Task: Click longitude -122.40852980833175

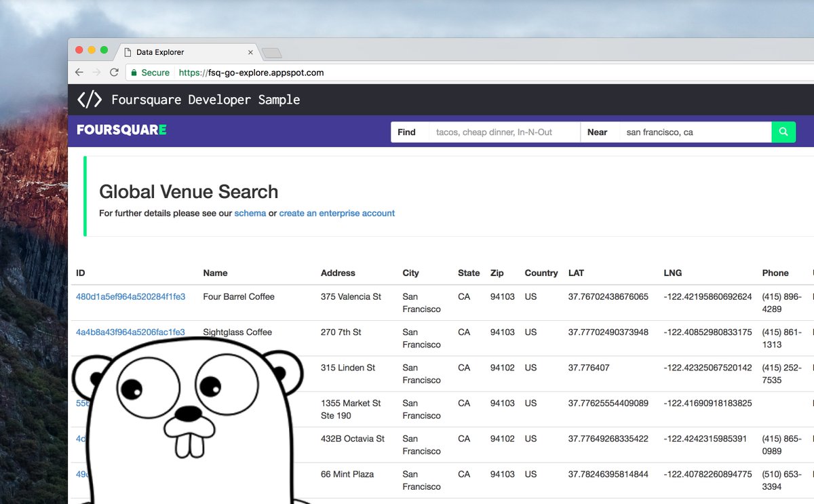Action: point(708,332)
